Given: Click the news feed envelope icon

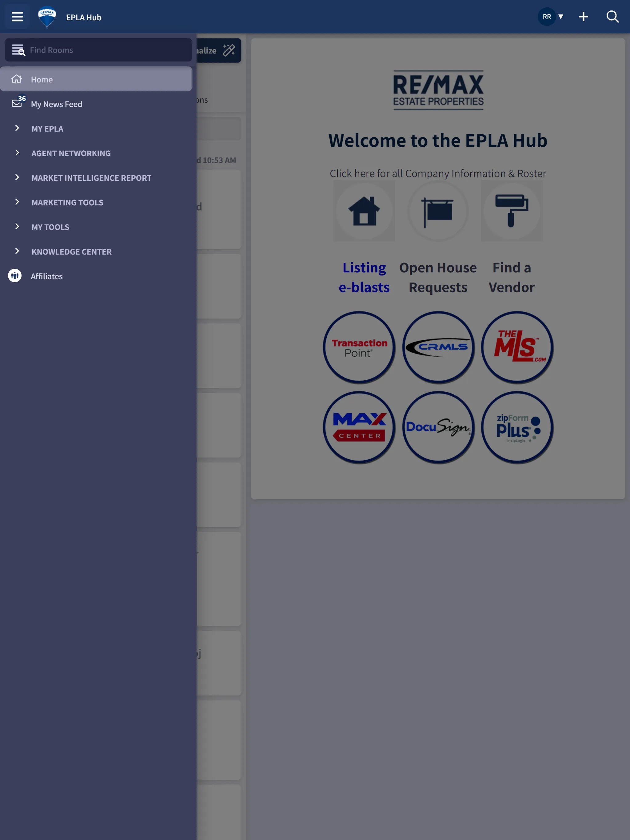Looking at the screenshot, I should click(17, 103).
